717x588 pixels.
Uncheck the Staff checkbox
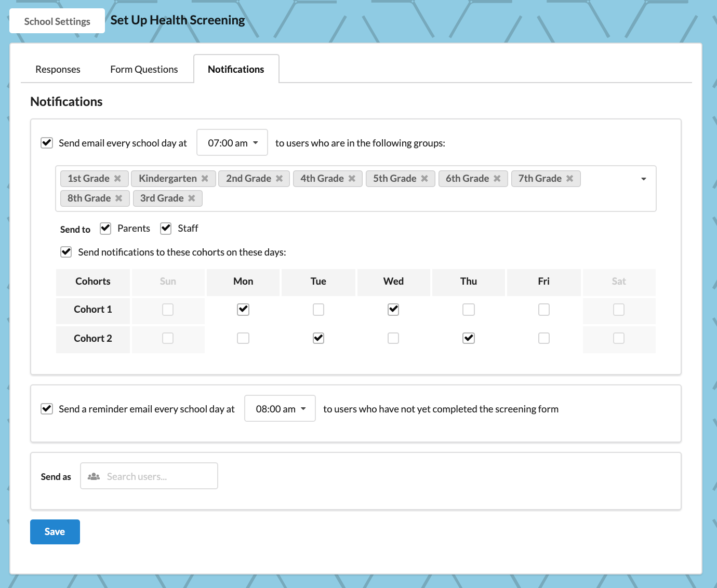click(x=166, y=228)
